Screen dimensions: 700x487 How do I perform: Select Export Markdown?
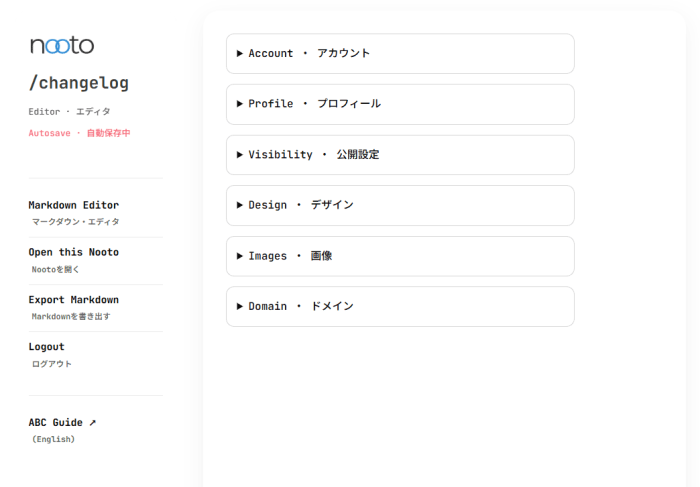74,300
